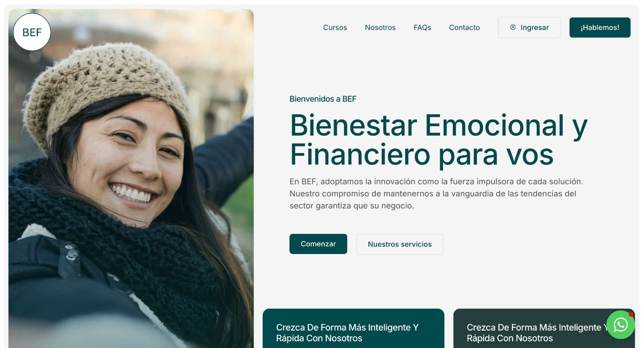
Task: Open Nuestros servicios
Action: coord(399,244)
